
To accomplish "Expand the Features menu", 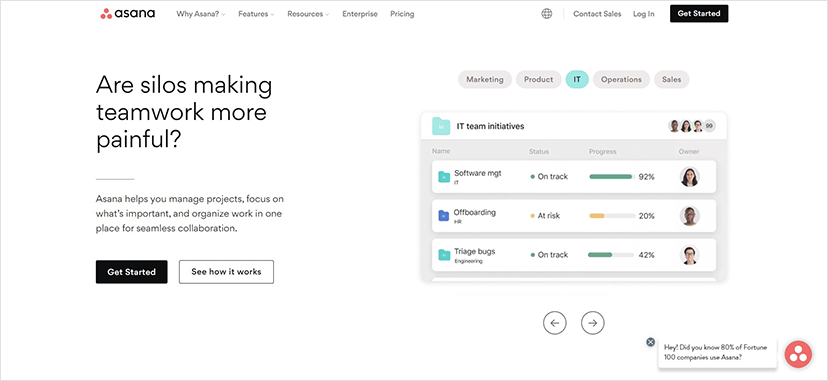I will click(256, 14).
